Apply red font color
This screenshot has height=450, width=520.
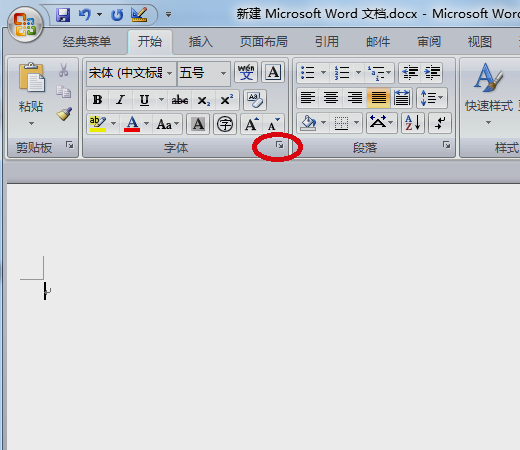[x=132, y=124]
